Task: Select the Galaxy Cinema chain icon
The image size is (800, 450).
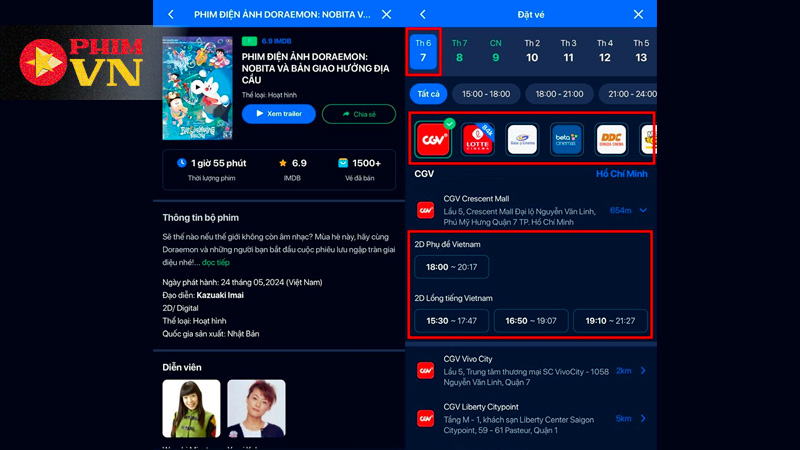Action: coord(522,139)
